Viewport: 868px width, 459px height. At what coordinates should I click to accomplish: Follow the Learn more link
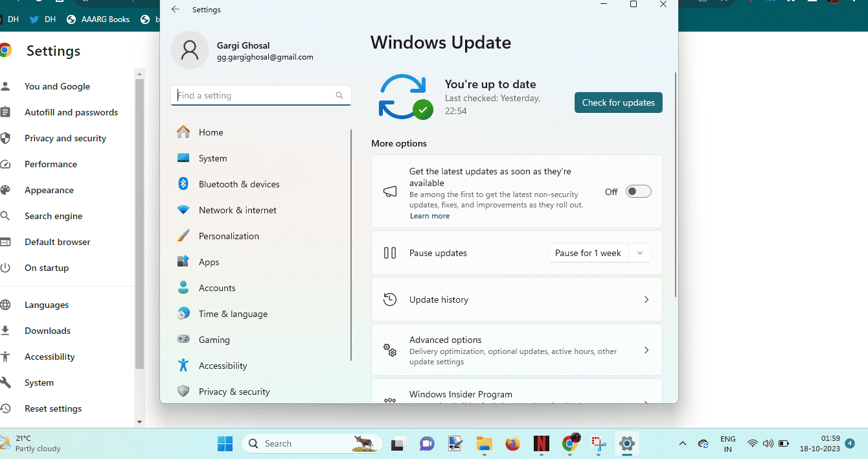click(429, 216)
